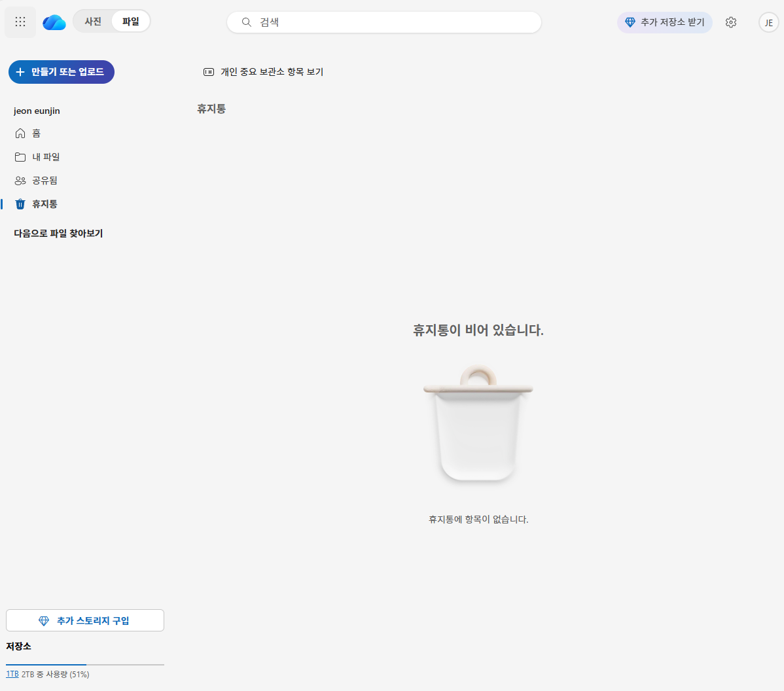
Task: Click the OneDrive cloud logo
Action: click(54, 22)
